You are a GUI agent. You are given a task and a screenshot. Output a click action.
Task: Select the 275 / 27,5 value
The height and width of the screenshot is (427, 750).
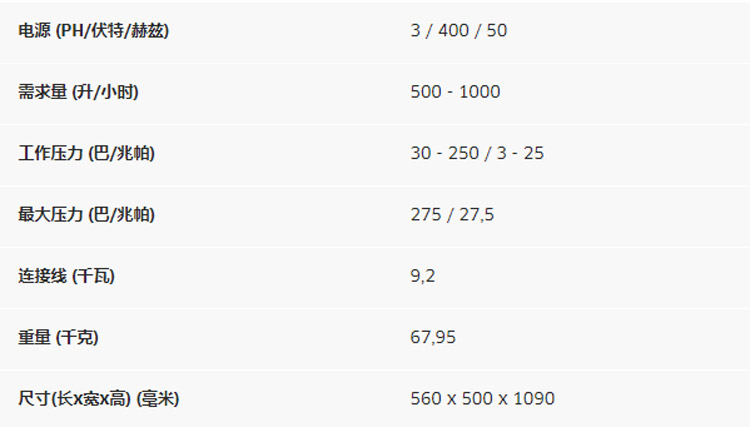[x=452, y=215]
